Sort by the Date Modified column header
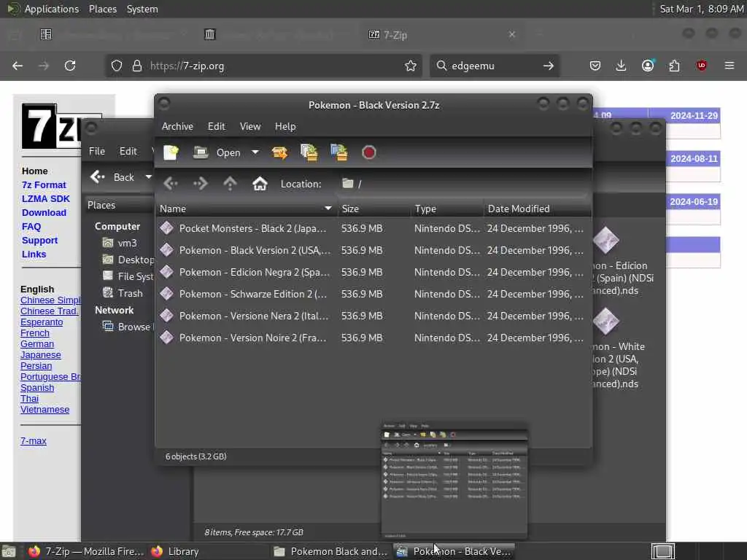747x560 pixels. 538,209
